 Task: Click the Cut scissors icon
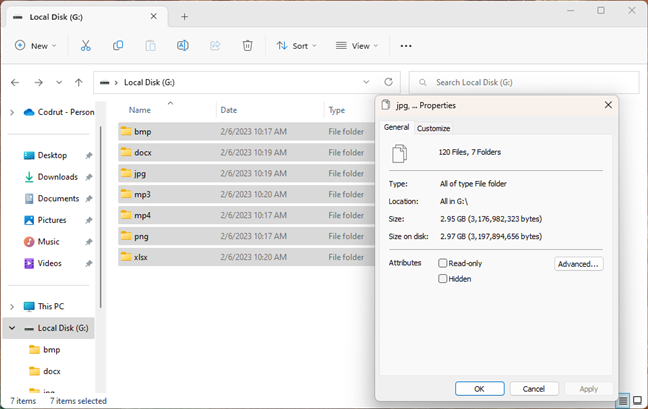pyautogui.click(x=86, y=45)
